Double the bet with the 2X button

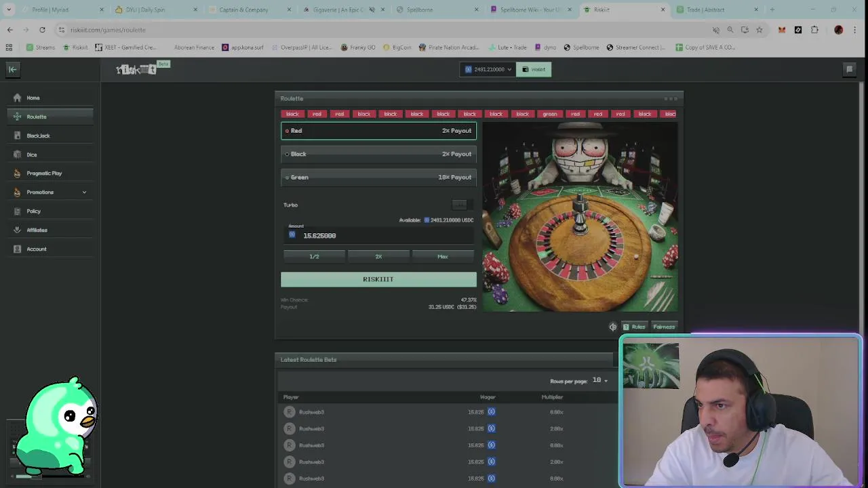tap(378, 256)
